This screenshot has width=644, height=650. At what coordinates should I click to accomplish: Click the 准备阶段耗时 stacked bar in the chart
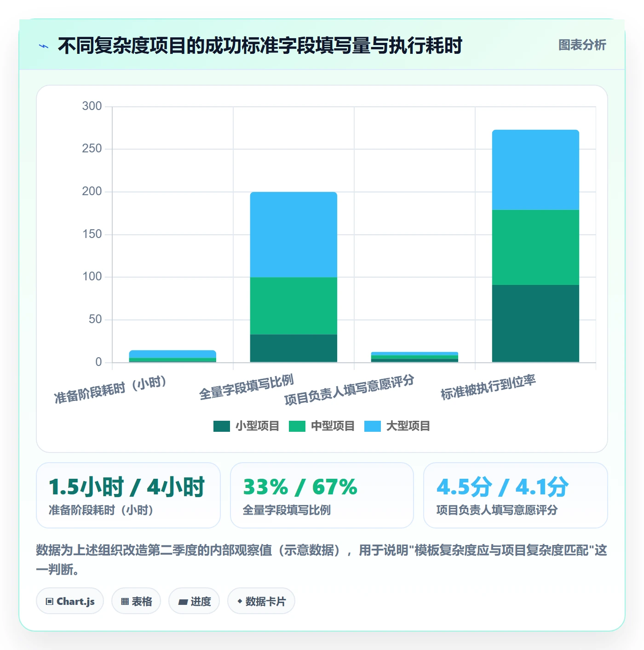[172, 356]
